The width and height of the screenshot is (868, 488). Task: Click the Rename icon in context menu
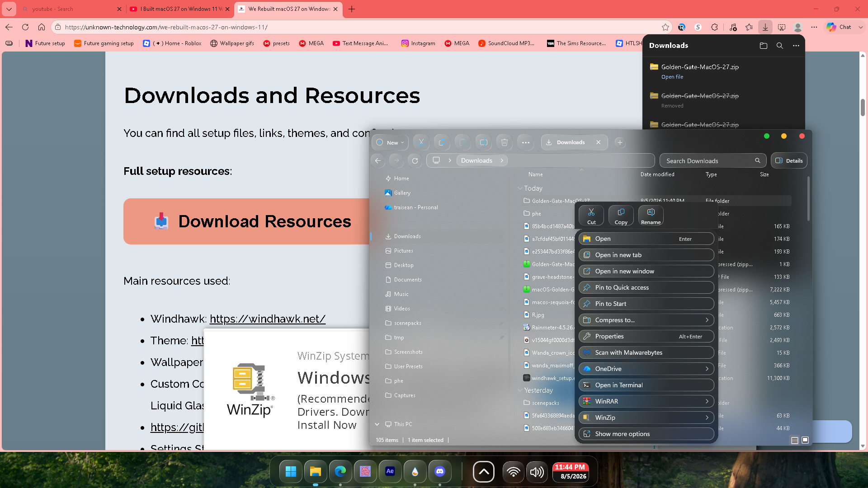(x=651, y=216)
